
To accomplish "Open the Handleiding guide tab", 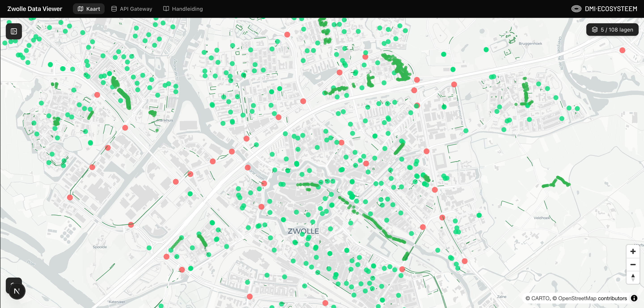I will pos(183,9).
